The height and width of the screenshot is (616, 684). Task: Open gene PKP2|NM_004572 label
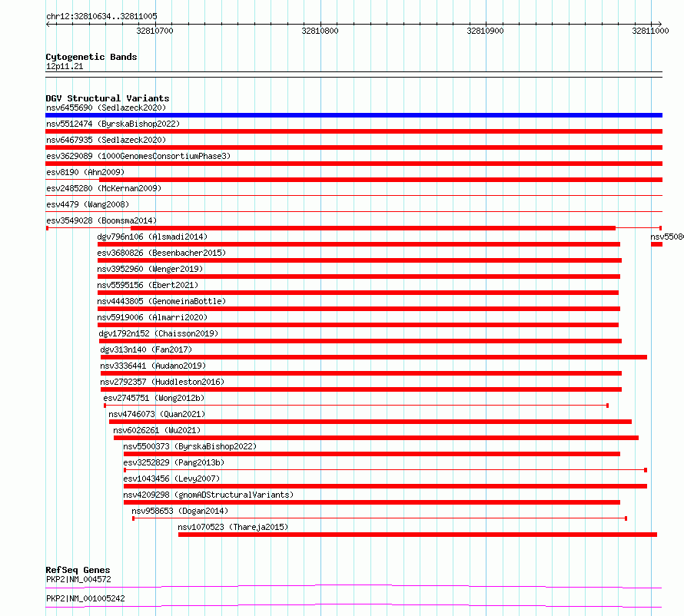pos(78,579)
